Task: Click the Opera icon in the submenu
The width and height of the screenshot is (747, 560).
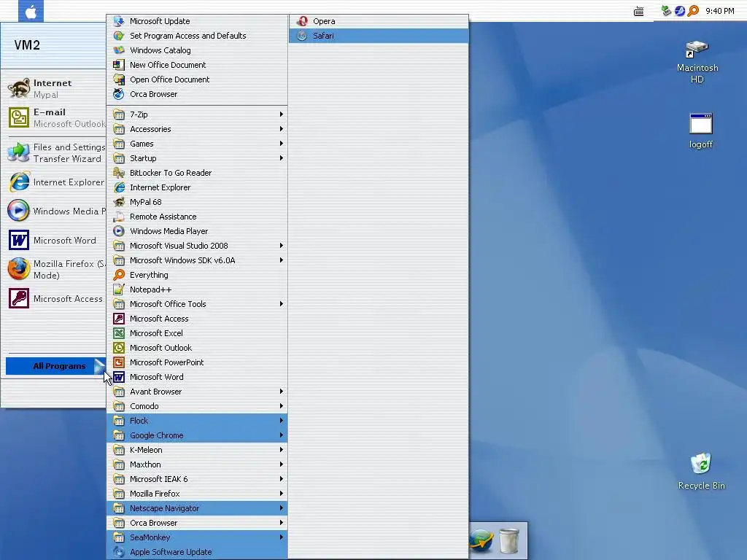Action: (x=302, y=21)
